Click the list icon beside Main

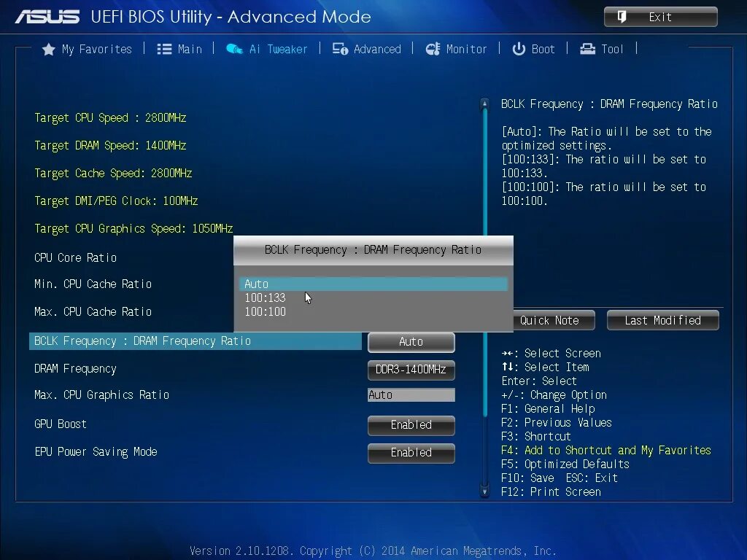click(164, 49)
